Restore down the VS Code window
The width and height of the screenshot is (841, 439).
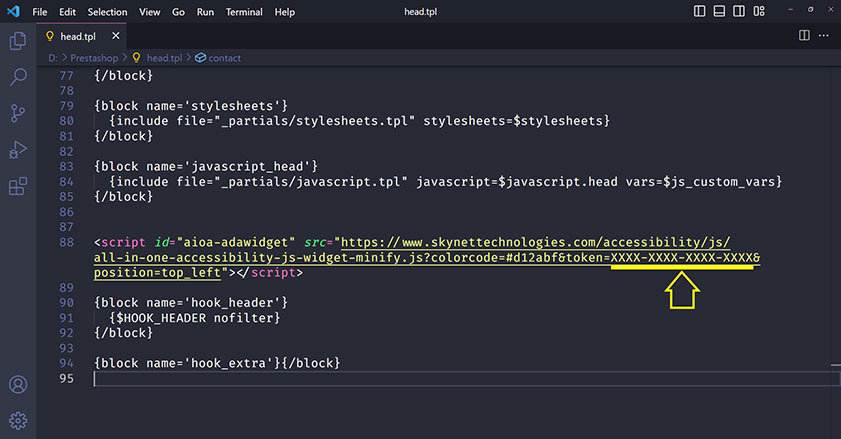[810, 10]
